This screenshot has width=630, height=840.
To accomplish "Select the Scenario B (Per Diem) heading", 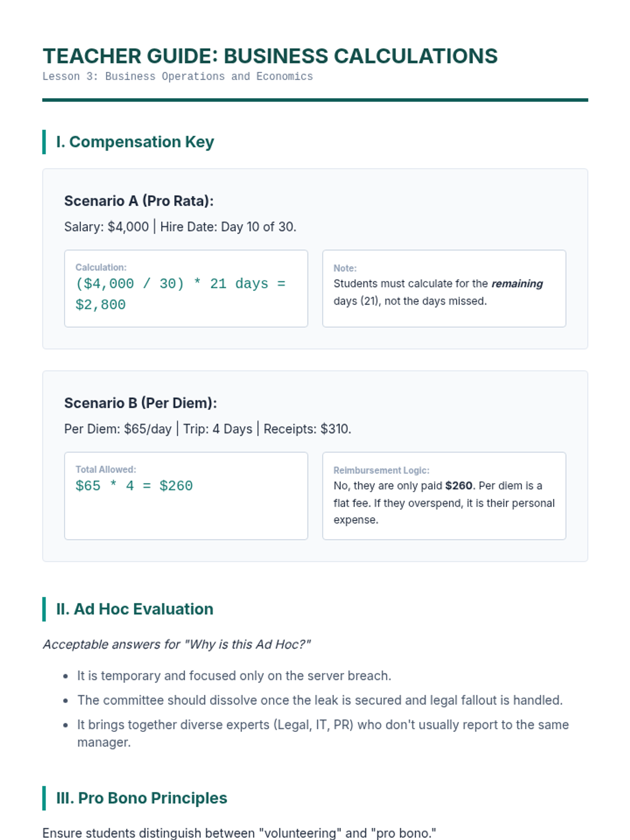I will [x=140, y=403].
